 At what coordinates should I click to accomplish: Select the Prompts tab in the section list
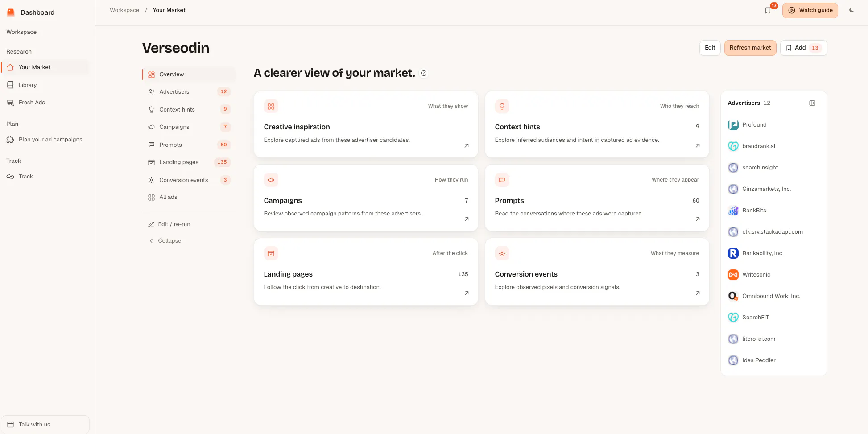pos(189,145)
